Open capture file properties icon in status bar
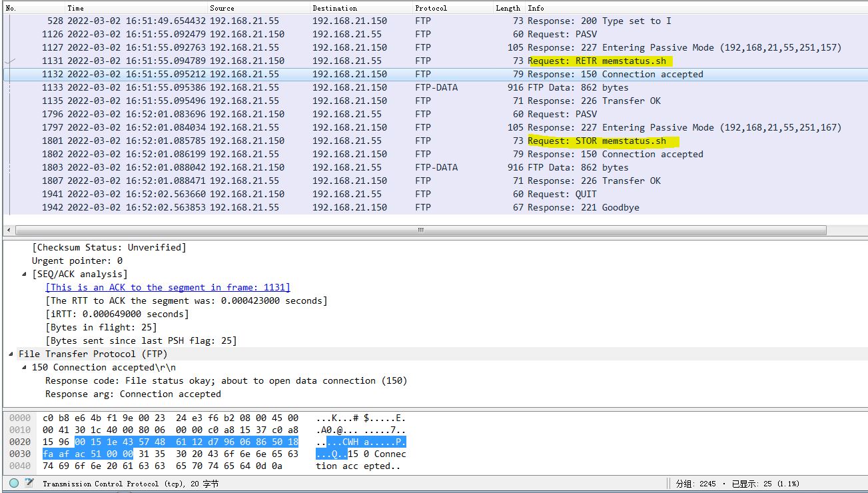Screen dimensions: 868x493 [x=31, y=484]
